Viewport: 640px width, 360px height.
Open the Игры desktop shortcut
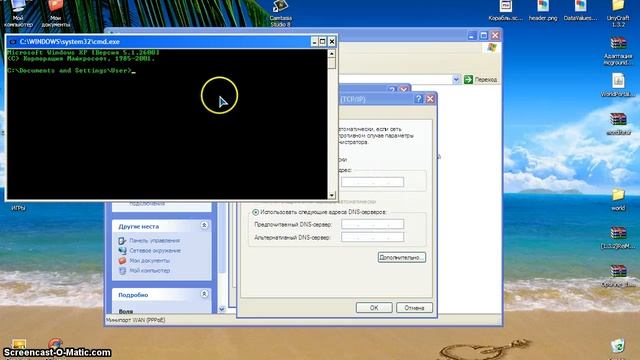pyautogui.click(x=18, y=208)
